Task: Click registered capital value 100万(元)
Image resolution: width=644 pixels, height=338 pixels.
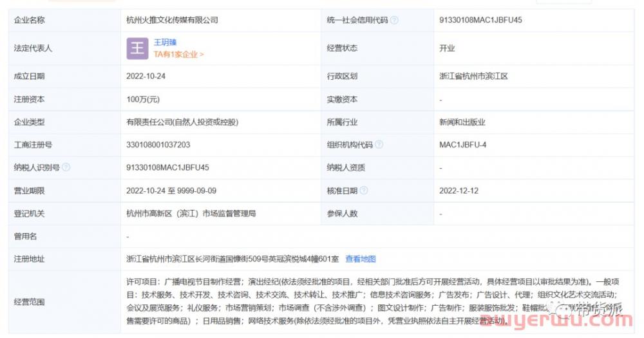Action: (x=143, y=100)
